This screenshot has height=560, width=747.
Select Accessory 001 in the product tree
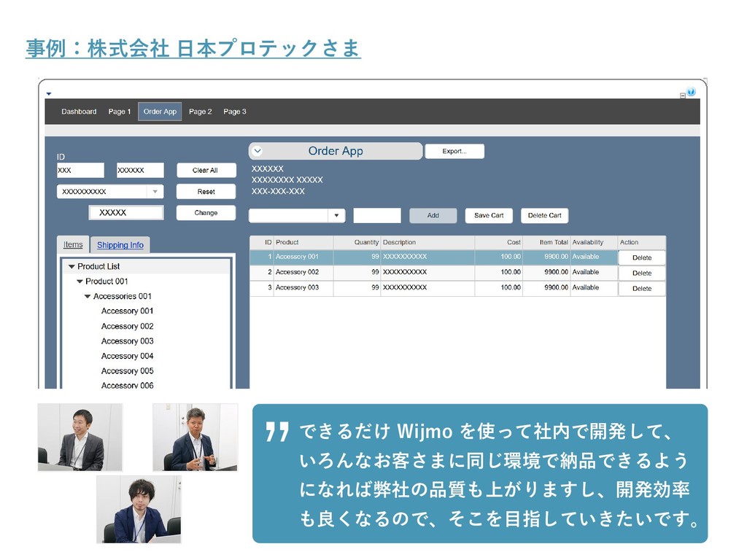click(127, 311)
